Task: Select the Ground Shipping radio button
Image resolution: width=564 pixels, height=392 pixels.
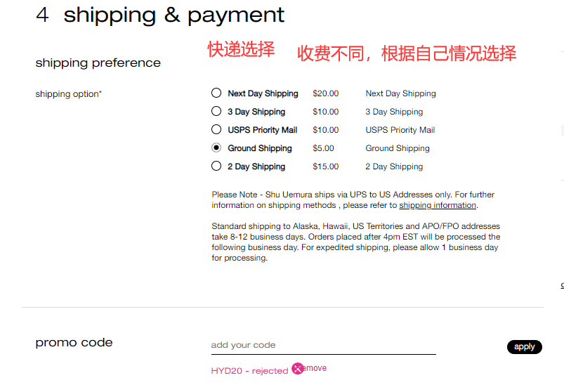Action: tap(216, 148)
